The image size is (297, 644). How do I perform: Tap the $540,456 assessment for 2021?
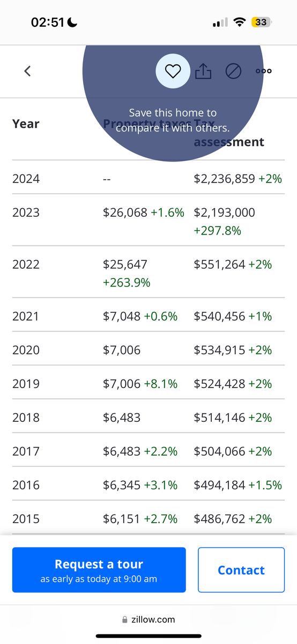point(220,316)
